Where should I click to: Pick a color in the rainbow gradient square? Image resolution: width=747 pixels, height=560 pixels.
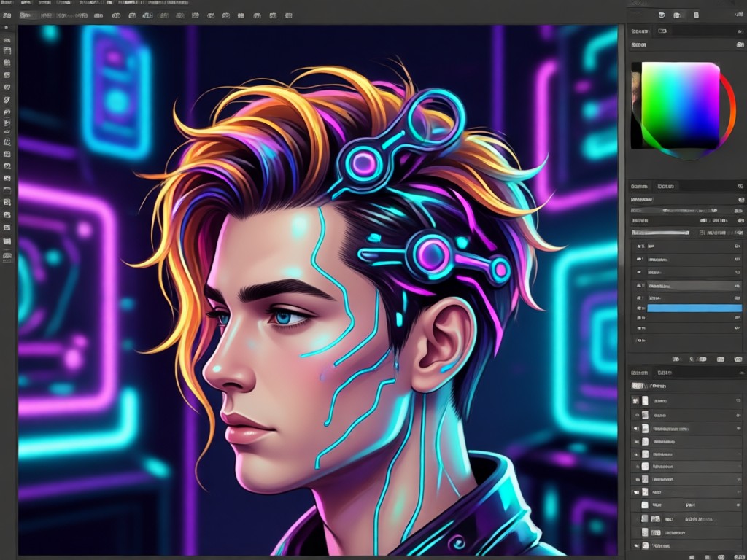[x=681, y=105]
